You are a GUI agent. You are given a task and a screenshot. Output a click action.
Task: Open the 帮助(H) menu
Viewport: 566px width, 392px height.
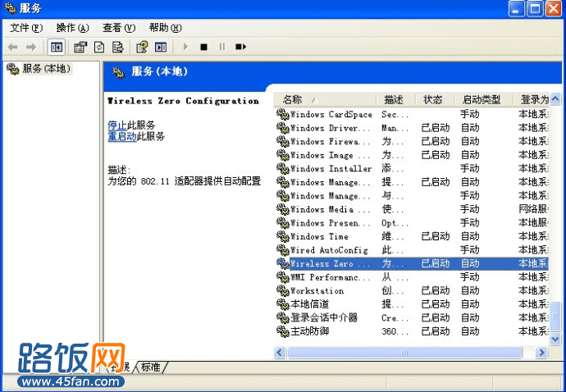click(x=166, y=28)
